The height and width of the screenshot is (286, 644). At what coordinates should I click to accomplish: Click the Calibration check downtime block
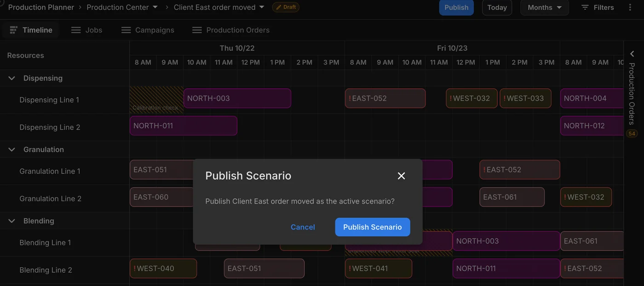click(156, 100)
